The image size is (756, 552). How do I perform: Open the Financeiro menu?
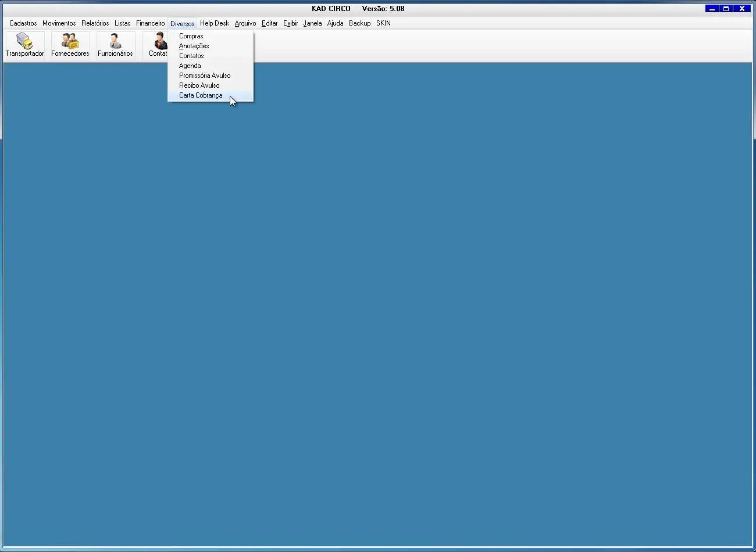point(151,23)
